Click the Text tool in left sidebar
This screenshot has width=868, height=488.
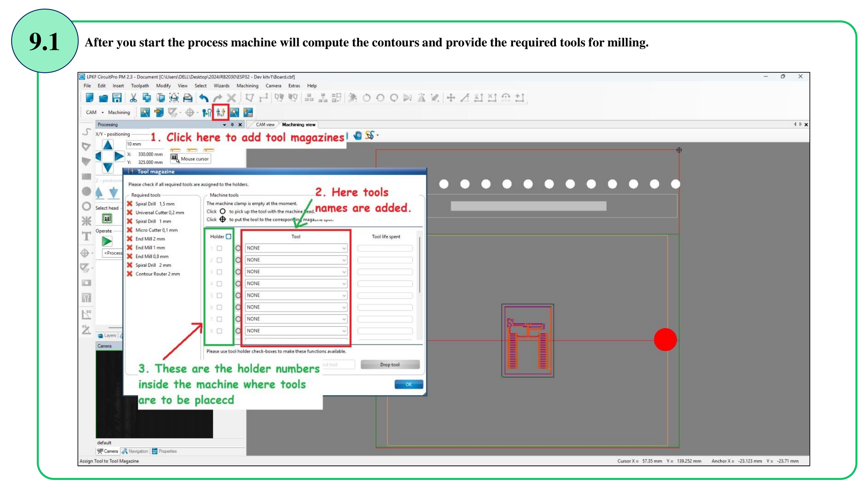(x=86, y=236)
